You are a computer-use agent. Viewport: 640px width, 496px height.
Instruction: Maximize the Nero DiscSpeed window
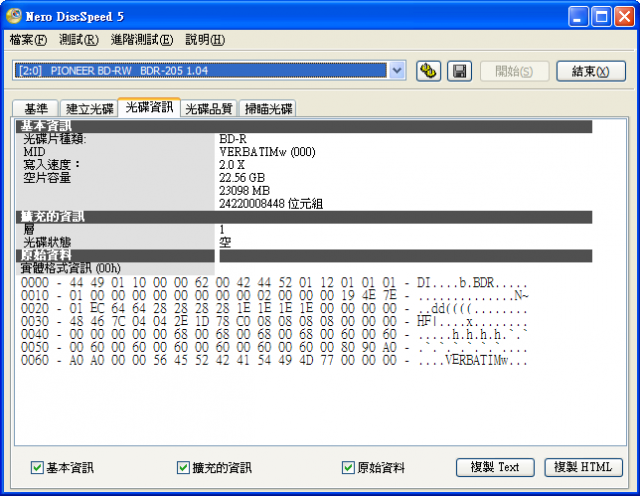point(601,17)
